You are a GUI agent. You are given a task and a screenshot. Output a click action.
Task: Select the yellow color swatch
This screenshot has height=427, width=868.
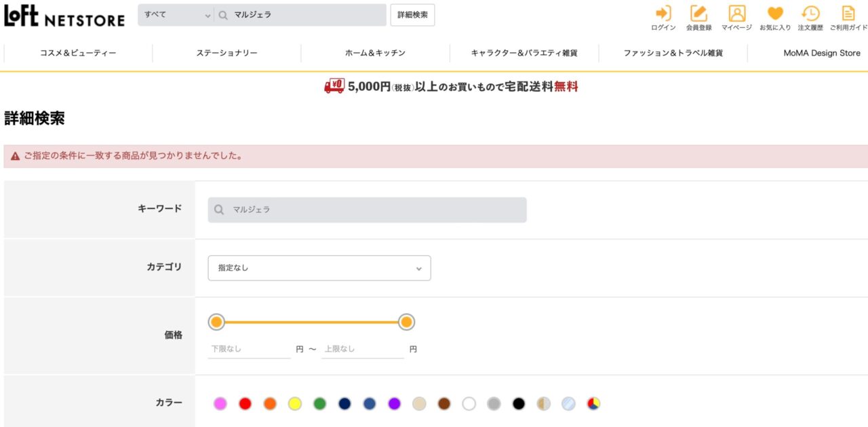click(295, 404)
